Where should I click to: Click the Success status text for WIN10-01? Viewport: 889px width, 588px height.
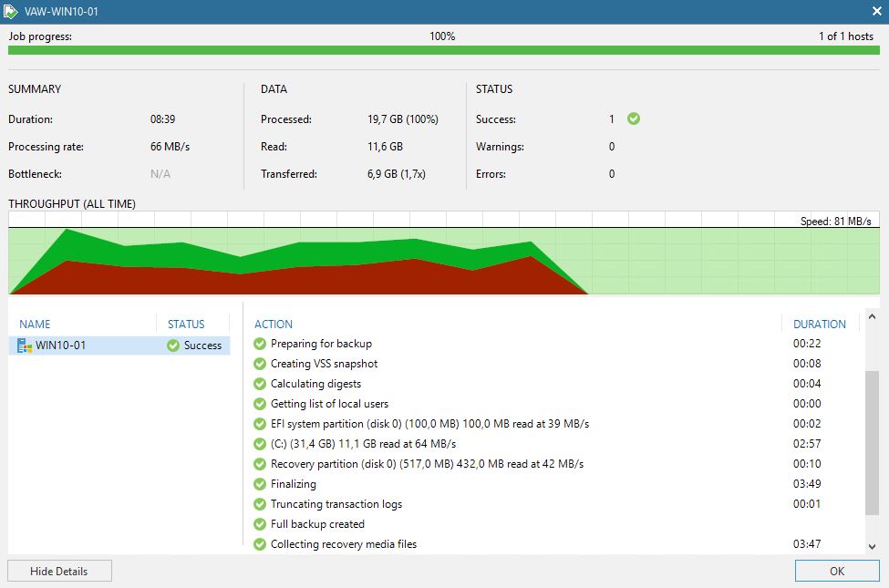203,346
